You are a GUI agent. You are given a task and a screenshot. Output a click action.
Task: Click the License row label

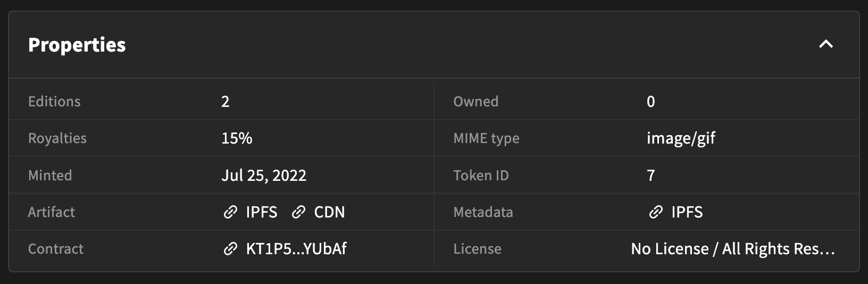477,249
